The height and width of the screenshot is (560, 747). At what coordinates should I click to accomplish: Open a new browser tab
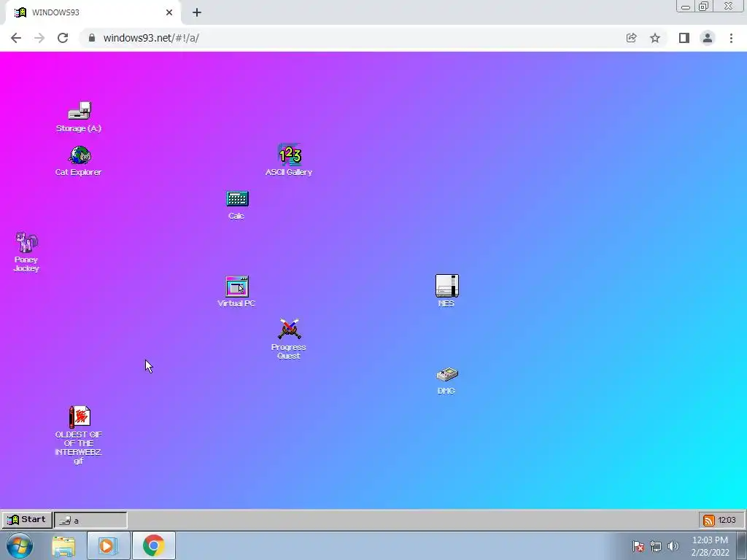(197, 12)
